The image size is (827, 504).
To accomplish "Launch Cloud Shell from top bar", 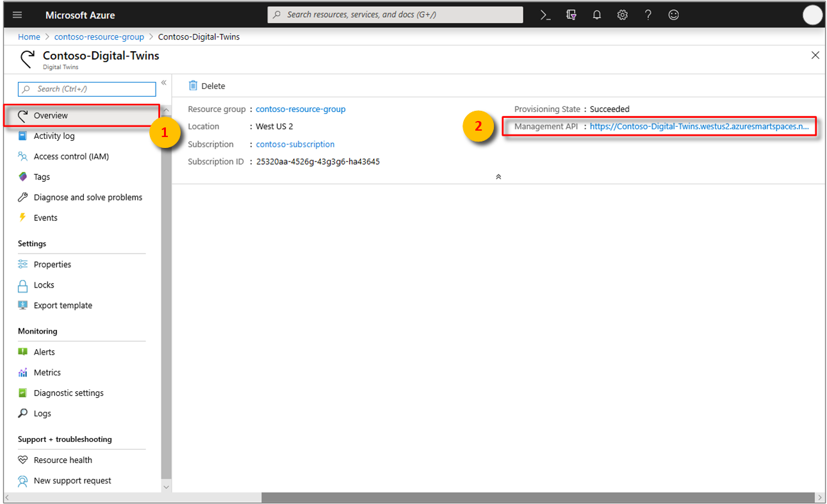I will tap(545, 15).
